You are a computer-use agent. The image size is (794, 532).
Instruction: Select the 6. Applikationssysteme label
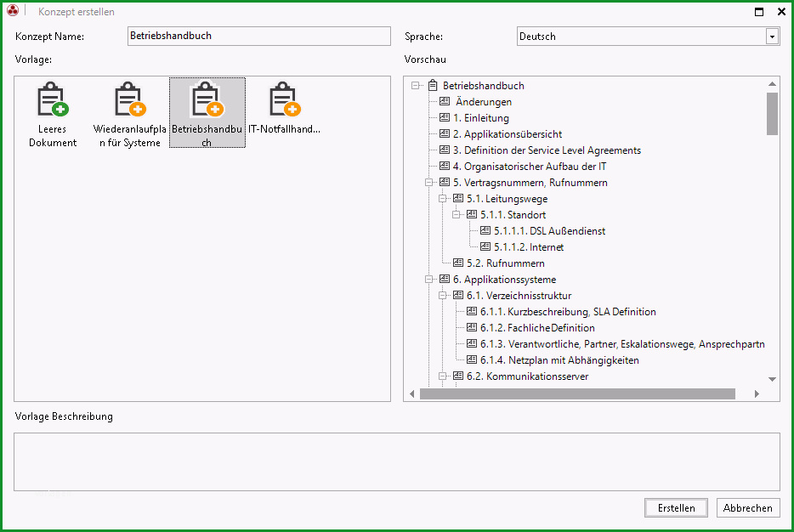point(504,280)
